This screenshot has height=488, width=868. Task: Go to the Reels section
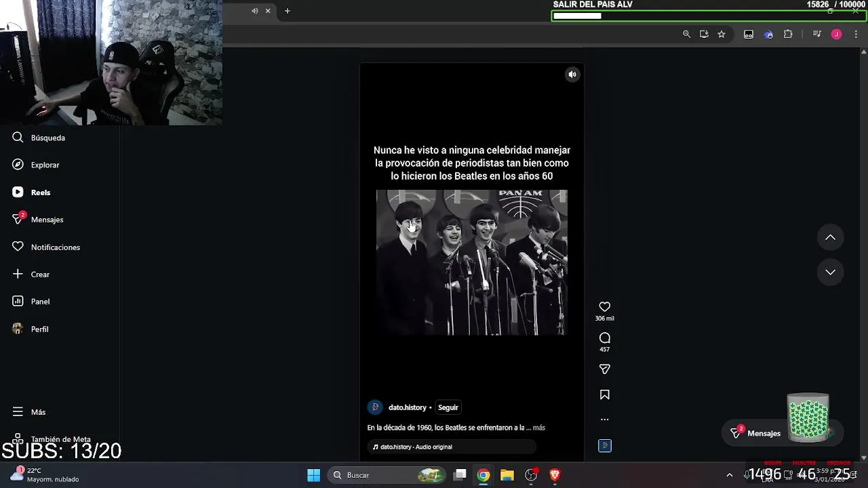(32, 192)
